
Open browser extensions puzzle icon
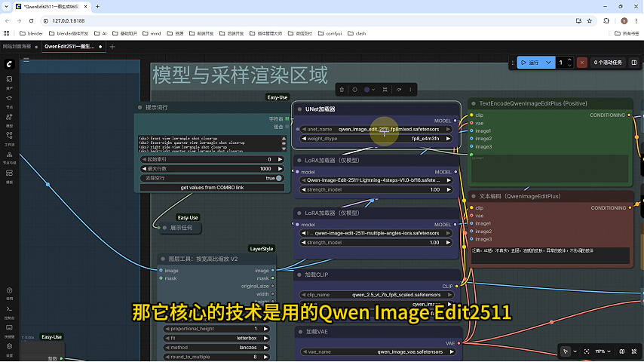pyautogui.click(x=606, y=20)
